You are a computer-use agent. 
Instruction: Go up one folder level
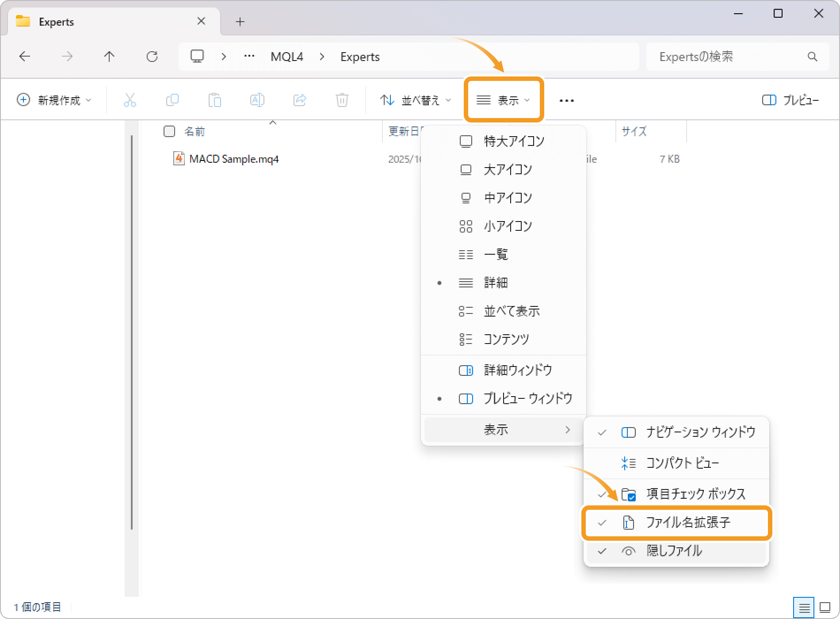pos(109,57)
